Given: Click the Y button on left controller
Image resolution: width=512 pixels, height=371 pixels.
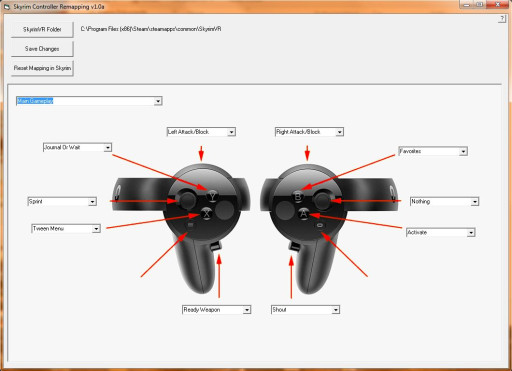Looking at the screenshot, I should 212,196.
